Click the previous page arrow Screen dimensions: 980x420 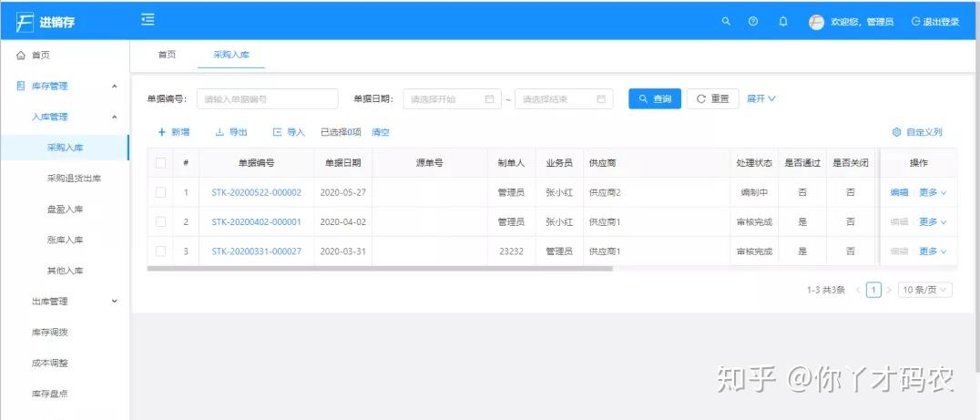click(858, 290)
